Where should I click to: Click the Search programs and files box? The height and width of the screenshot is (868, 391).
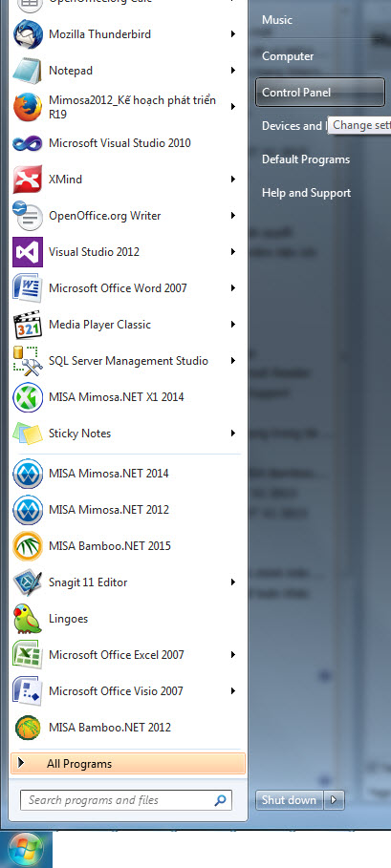click(126, 800)
